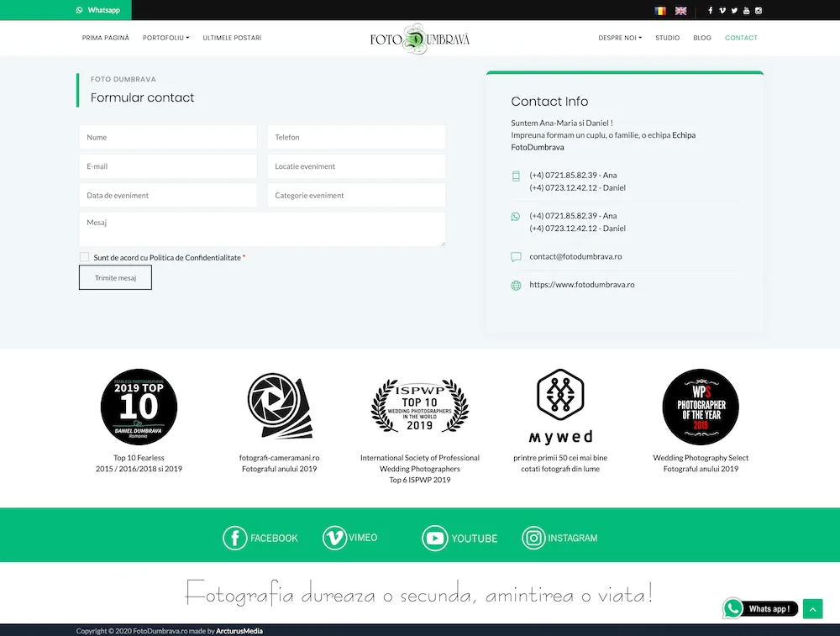The width and height of the screenshot is (840, 636).
Task: Open the YouTube icon in the top bar
Action: click(x=746, y=11)
